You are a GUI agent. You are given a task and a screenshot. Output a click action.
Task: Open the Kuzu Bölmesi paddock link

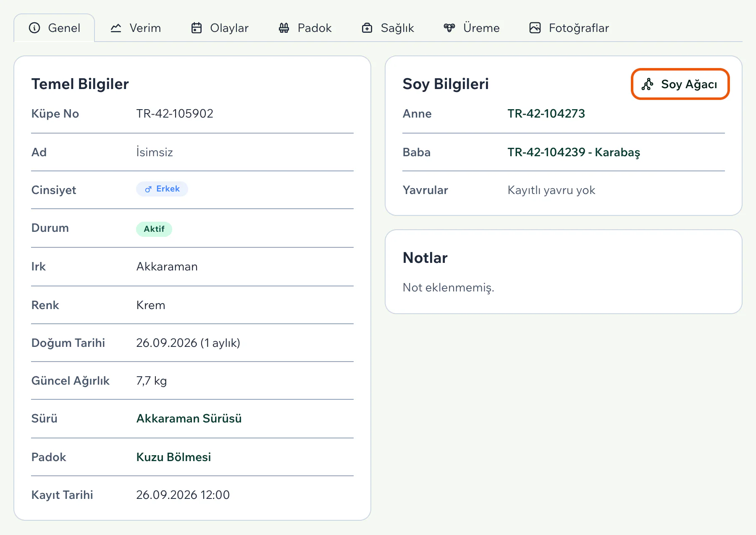tap(173, 457)
